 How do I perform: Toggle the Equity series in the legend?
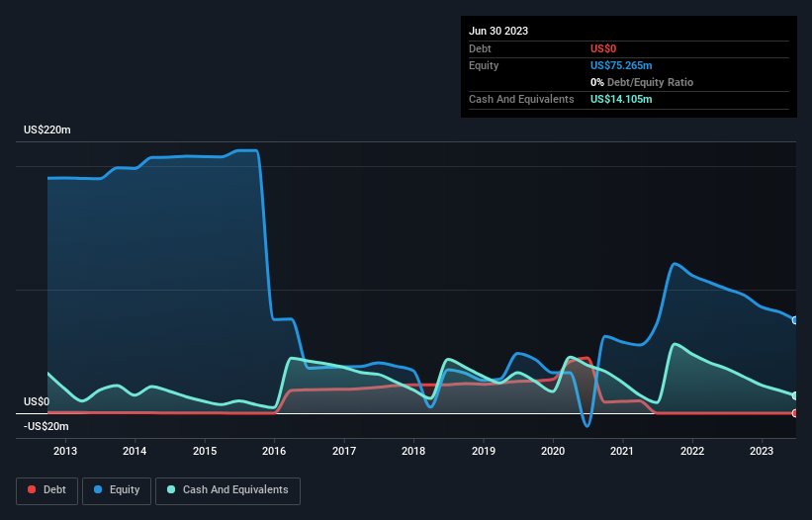[x=117, y=490]
